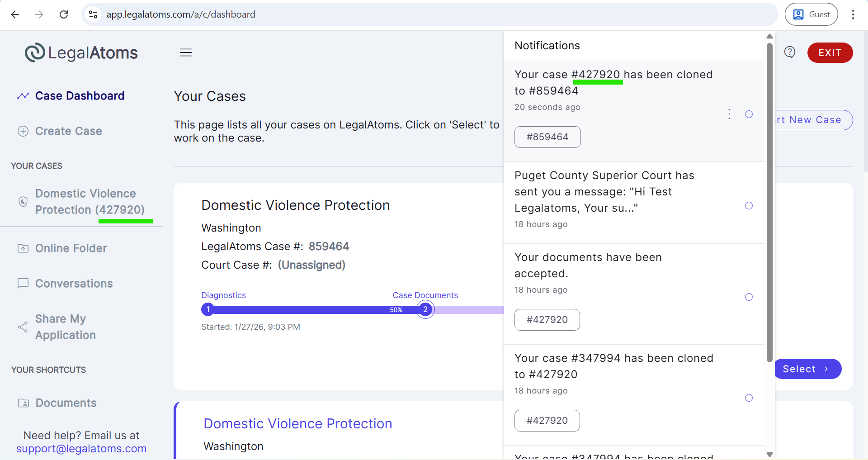Click step 2 Case Documents progress marker
The height and width of the screenshot is (460, 868).
425,310
